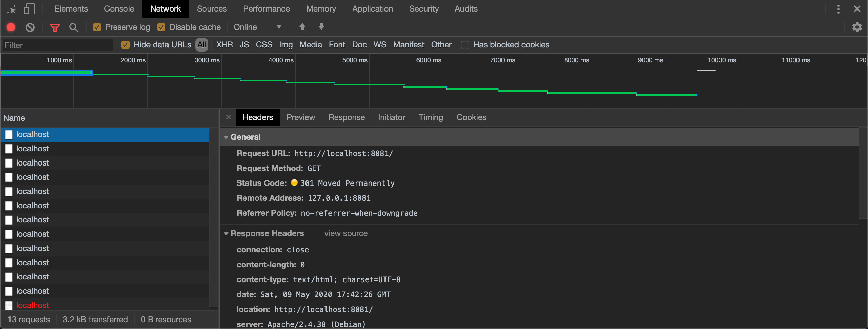Click the Name column header
Image resolution: width=868 pixels, height=329 pixels.
click(110, 118)
